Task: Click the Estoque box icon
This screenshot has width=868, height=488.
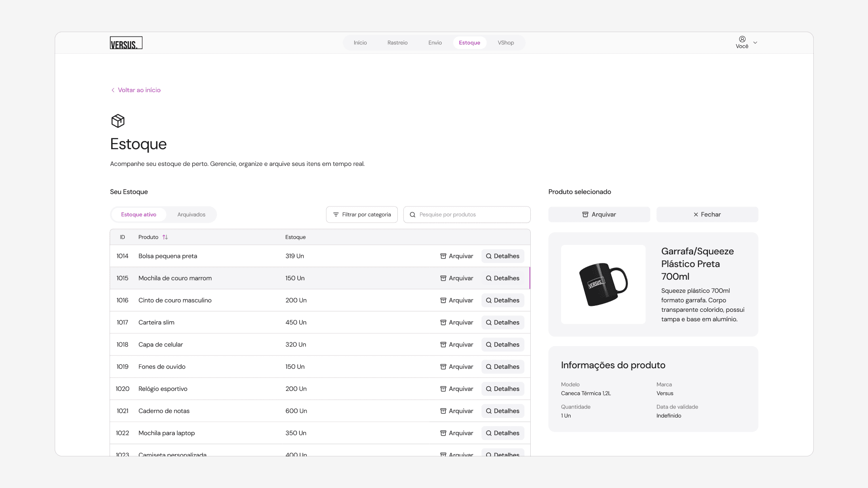Action: point(118,121)
